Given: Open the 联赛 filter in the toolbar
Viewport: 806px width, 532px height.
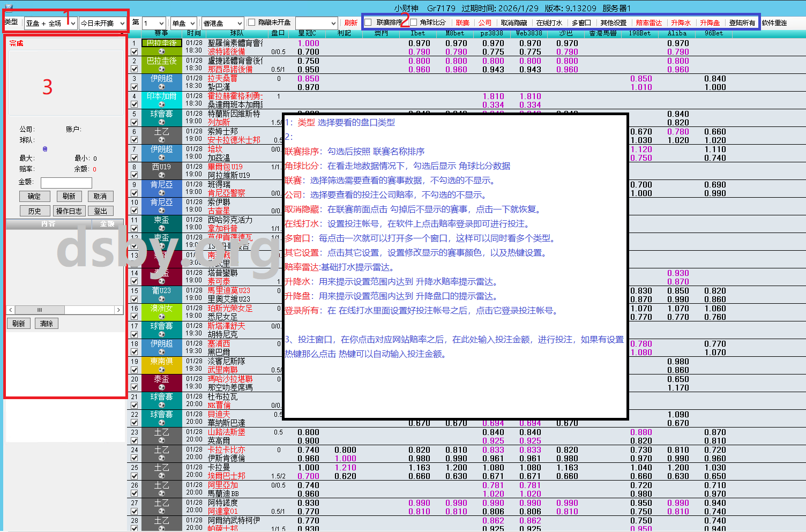Looking at the screenshot, I should tap(462, 23).
